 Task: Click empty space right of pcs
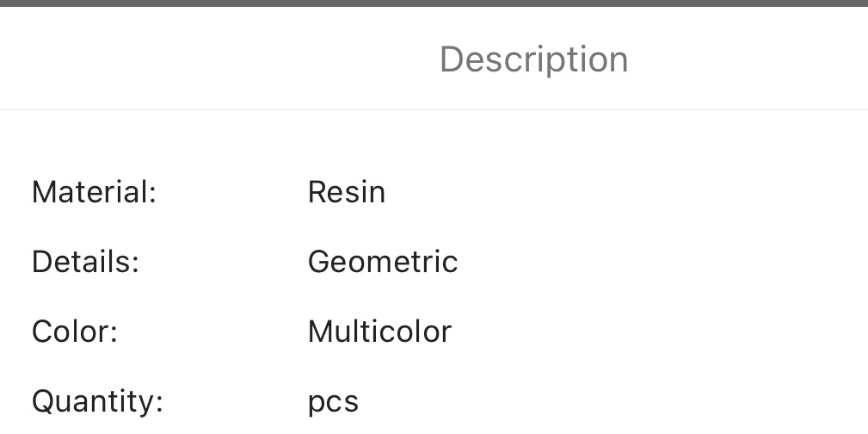613,402
